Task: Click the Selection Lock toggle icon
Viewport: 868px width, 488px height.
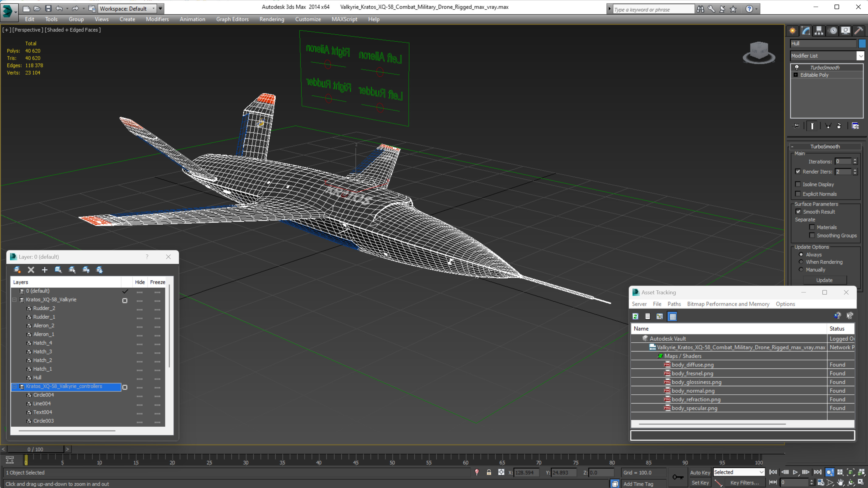Action: tap(489, 472)
